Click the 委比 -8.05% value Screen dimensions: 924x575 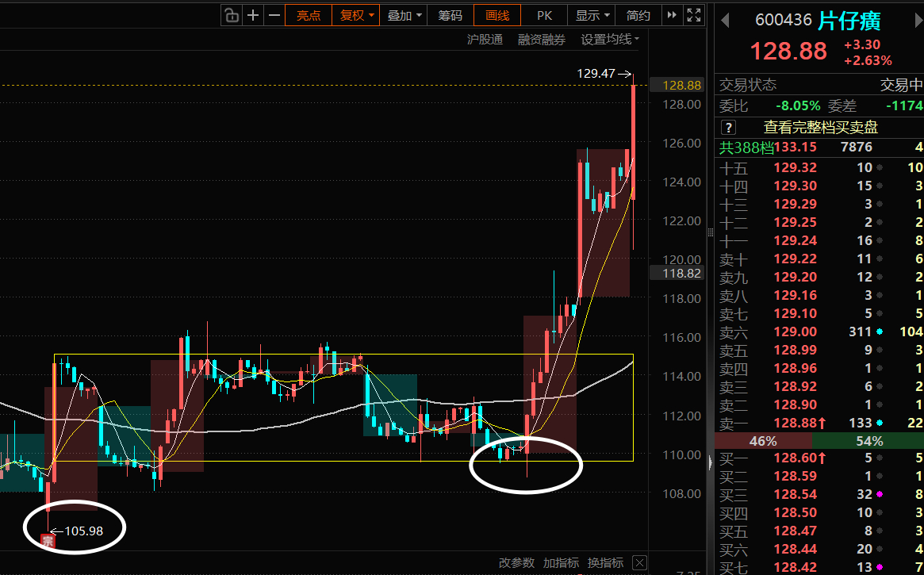point(797,106)
